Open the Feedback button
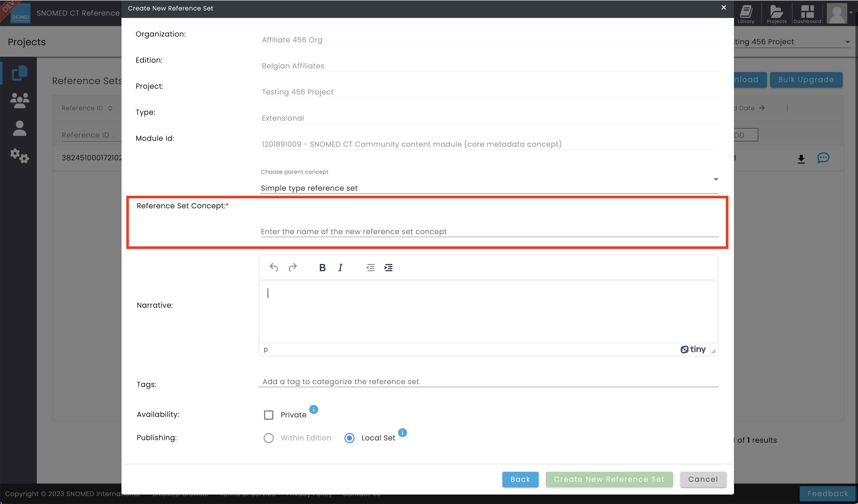 (828, 494)
